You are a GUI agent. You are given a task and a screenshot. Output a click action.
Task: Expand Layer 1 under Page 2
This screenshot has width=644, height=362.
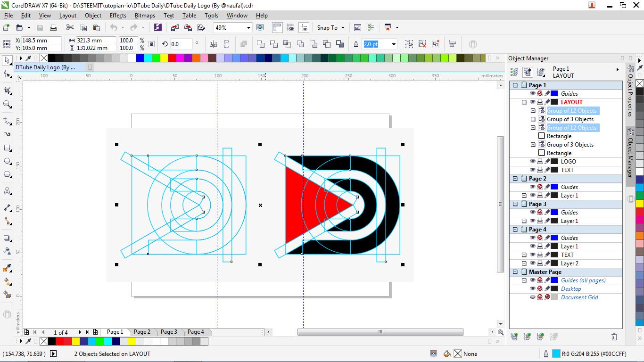click(524, 196)
